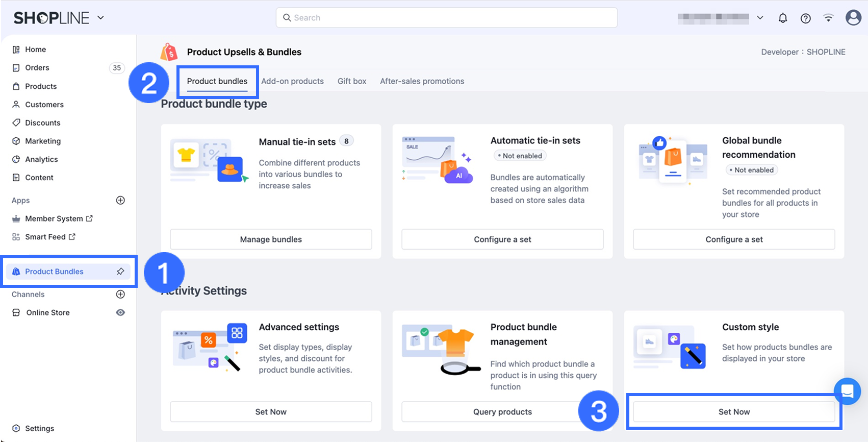Switch to the Gift box tab
This screenshot has height=442, width=868.
point(352,81)
